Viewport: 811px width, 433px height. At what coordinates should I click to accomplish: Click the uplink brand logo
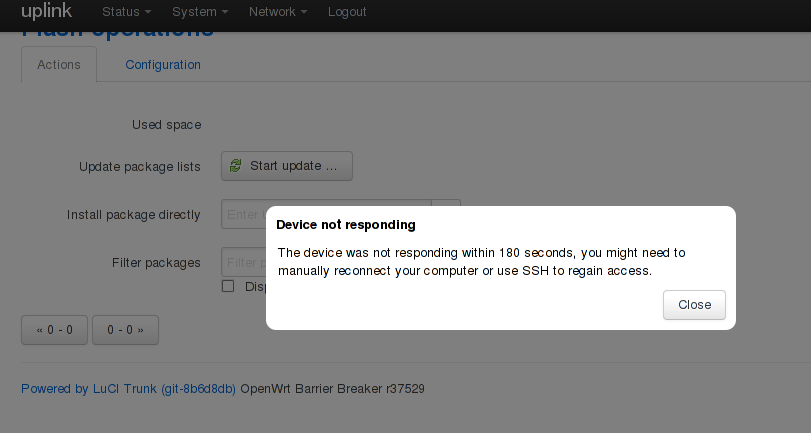[x=47, y=11]
